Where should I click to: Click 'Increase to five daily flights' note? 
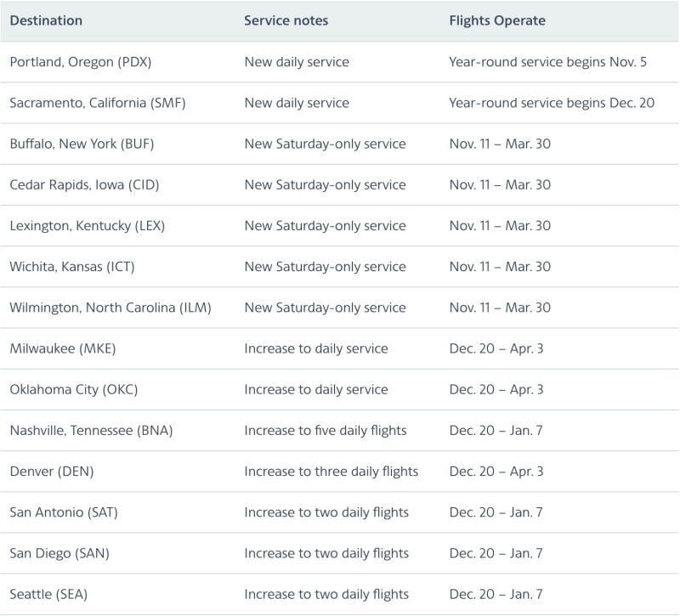tap(326, 430)
